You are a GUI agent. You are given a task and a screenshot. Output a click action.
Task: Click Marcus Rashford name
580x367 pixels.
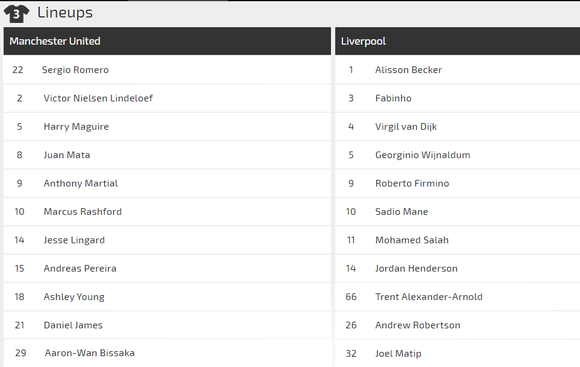coord(82,212)
